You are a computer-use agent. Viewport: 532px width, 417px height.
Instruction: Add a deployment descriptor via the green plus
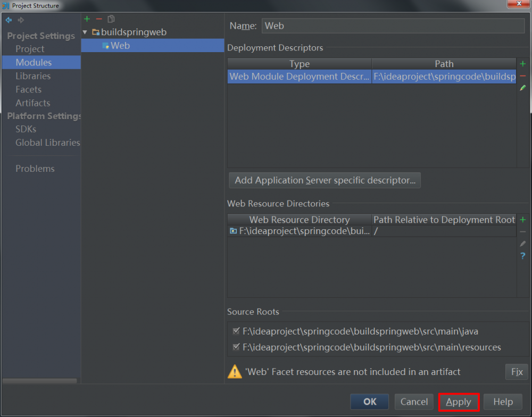522,63
